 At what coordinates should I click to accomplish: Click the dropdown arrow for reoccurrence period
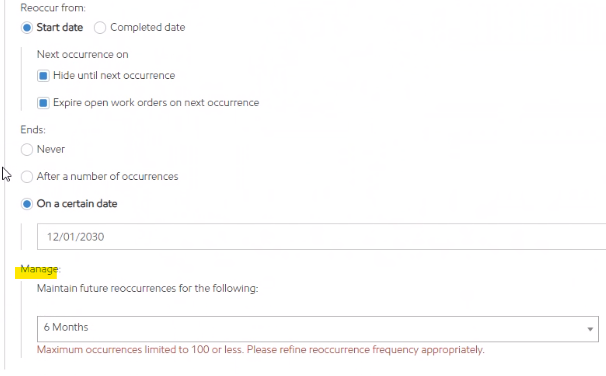tap(590, 329)
